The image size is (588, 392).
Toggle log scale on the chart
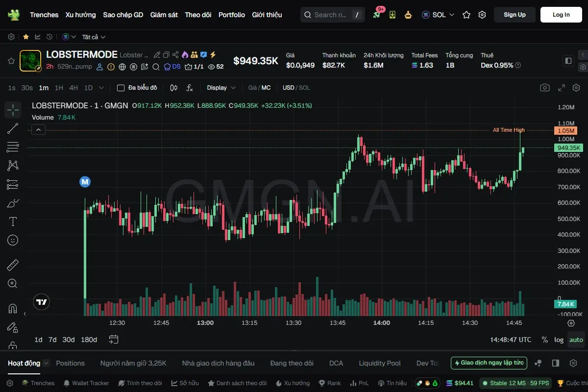(x=559, y=340)
